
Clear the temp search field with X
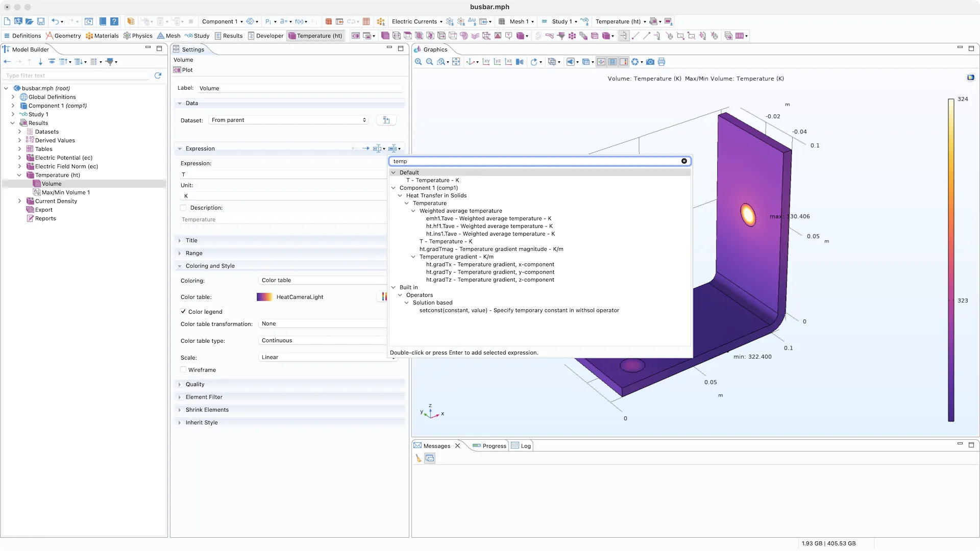(684, 161)
